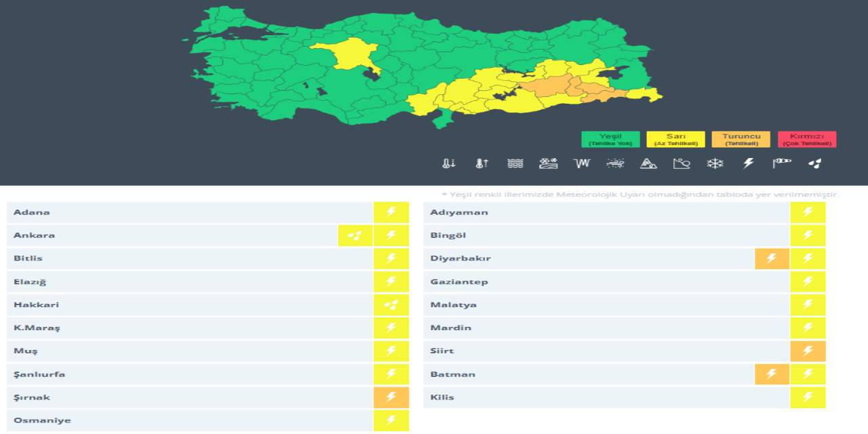Image resolution: width=868 pixels, height=434 pixels.
Task: Click the temperature drop warning icon
Action: [x=448, y=163]
